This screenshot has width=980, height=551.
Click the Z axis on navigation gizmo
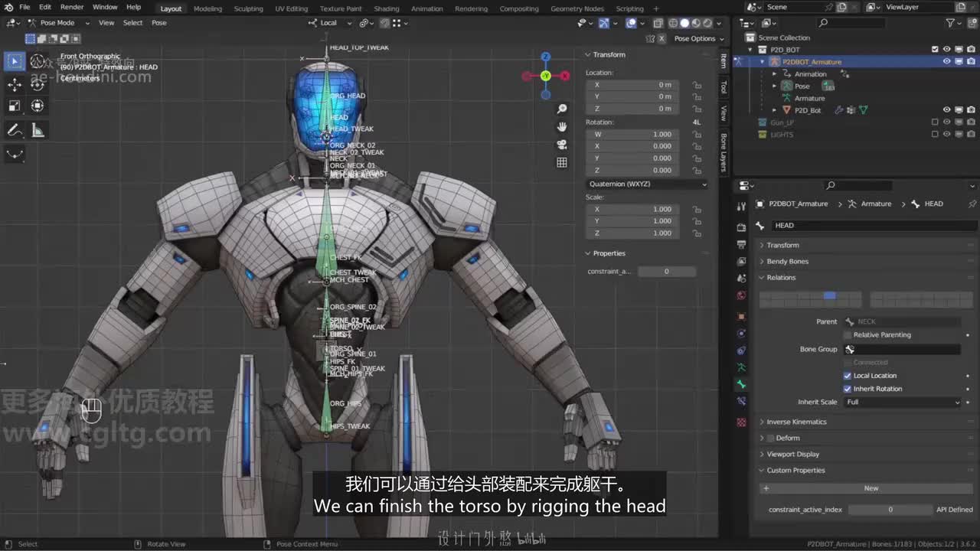pyautogui.click(x=546, y=57)
